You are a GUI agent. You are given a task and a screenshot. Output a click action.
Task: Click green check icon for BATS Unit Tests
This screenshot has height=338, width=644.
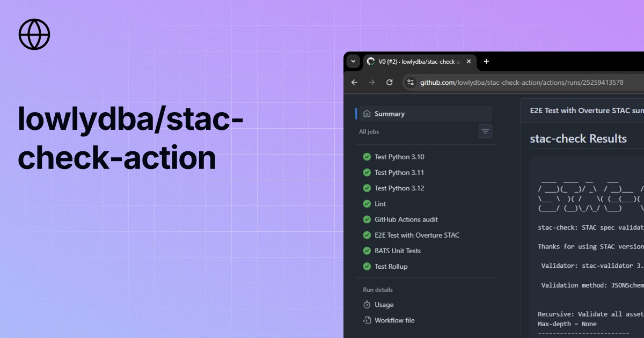tap(367, 251)
